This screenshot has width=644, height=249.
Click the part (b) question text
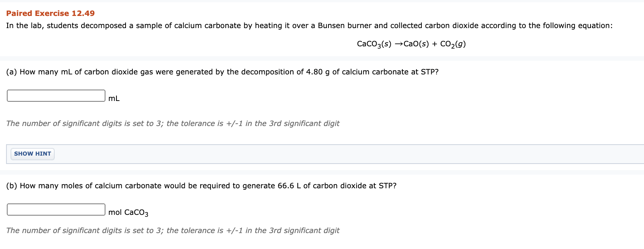click(201, 186)
